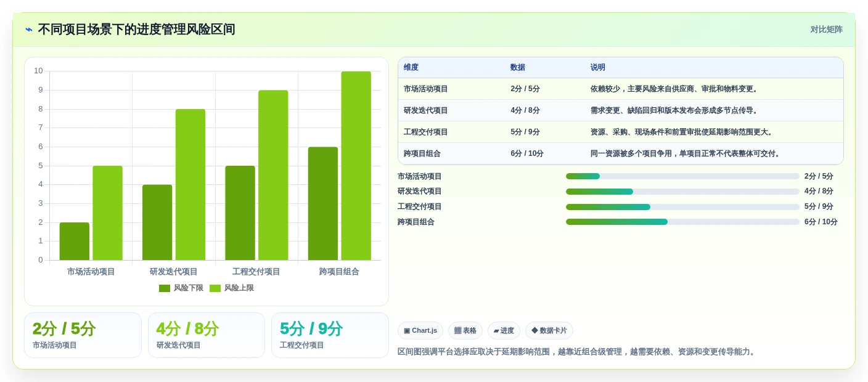Click the 风险上限 bar for 工程交付项目
868x382 pixels.
[x=273, y=175]
